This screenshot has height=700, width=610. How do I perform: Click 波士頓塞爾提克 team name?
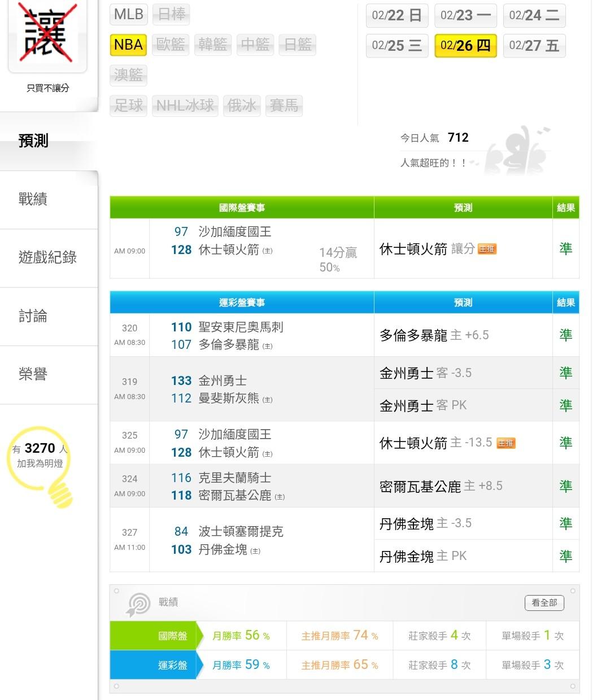tap(241, 532)
